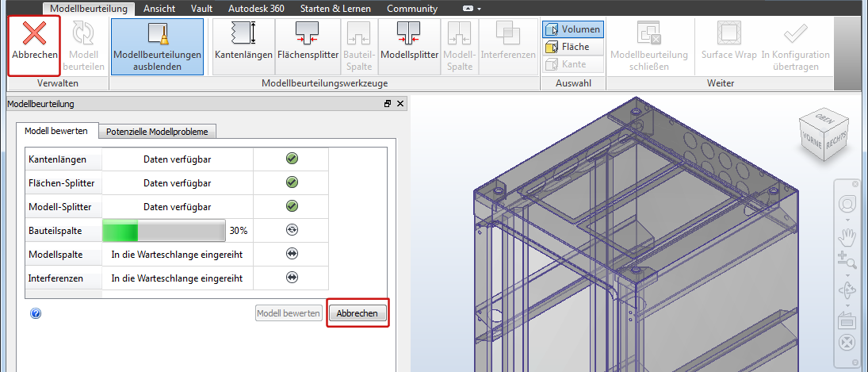Viewport: 868px width, 372px height.
Task: Click the Flächen-Splitter green checkmark status
Action: [x=292, y=182]
